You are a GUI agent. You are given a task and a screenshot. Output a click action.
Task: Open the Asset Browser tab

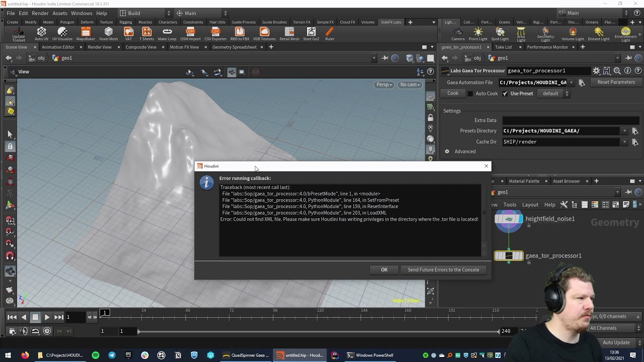pyautogui.click(x=567, y=181)
